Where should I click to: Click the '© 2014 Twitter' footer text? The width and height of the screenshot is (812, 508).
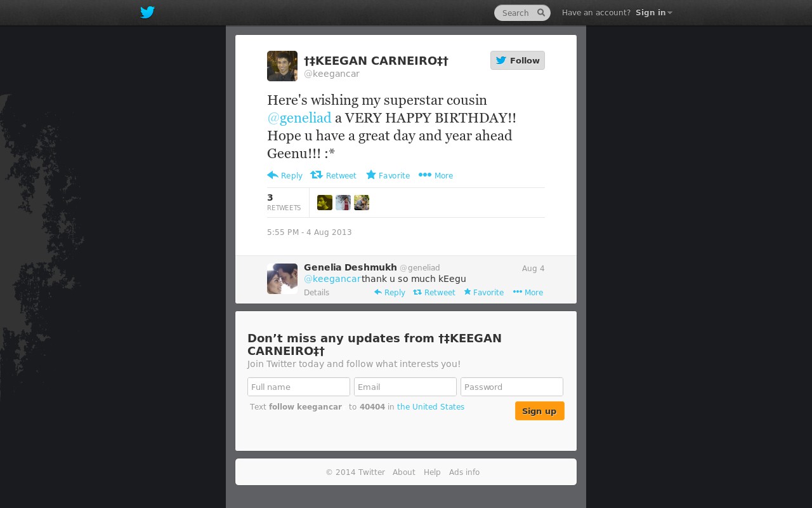pos(355,472)
